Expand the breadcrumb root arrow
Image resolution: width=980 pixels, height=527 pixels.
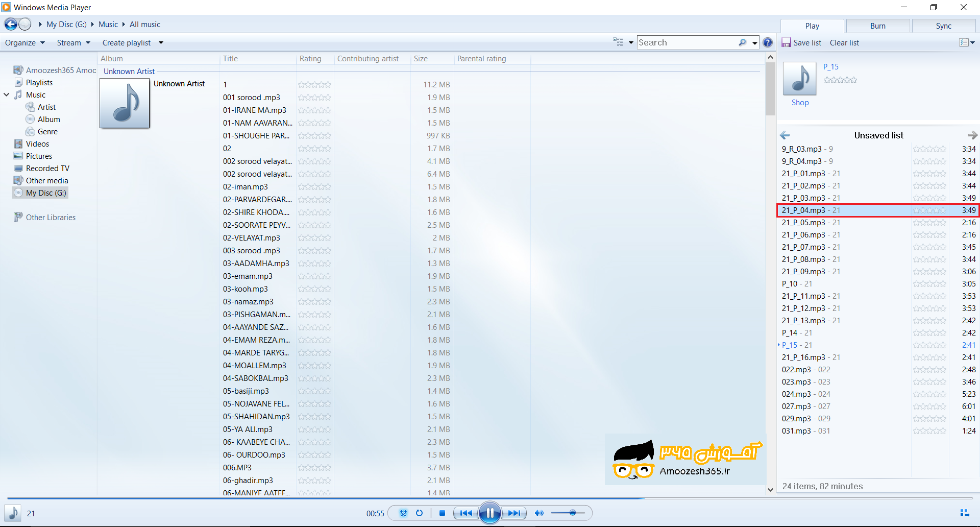point(40,25)
